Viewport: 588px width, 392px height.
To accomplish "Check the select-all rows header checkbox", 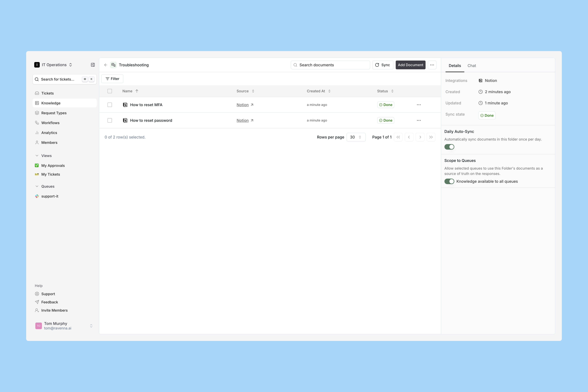I will click(x=110, y=91).
